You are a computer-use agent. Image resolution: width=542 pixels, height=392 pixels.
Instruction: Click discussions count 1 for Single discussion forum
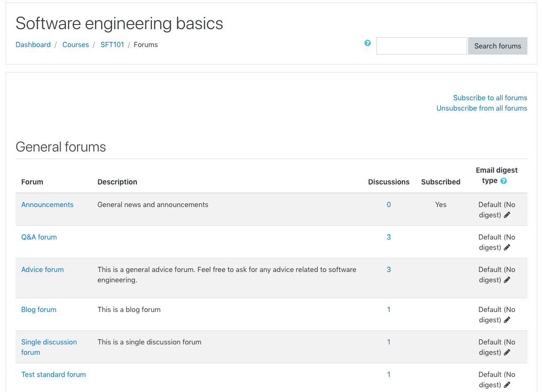pyautogui.click(x=389, y=342)
